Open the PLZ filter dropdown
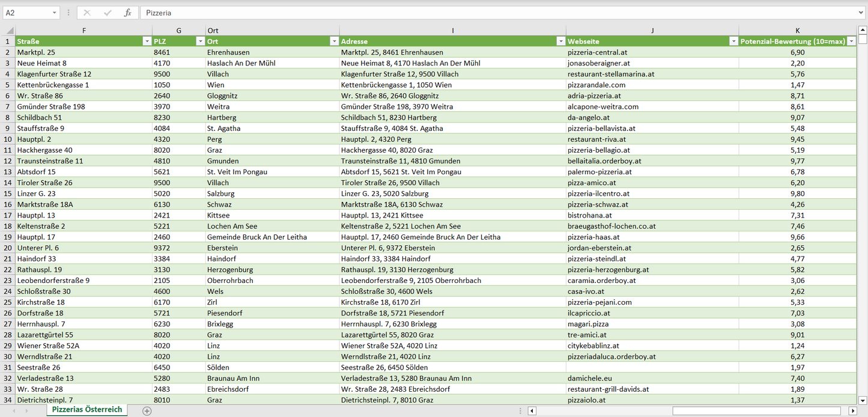 coord(200,41)
